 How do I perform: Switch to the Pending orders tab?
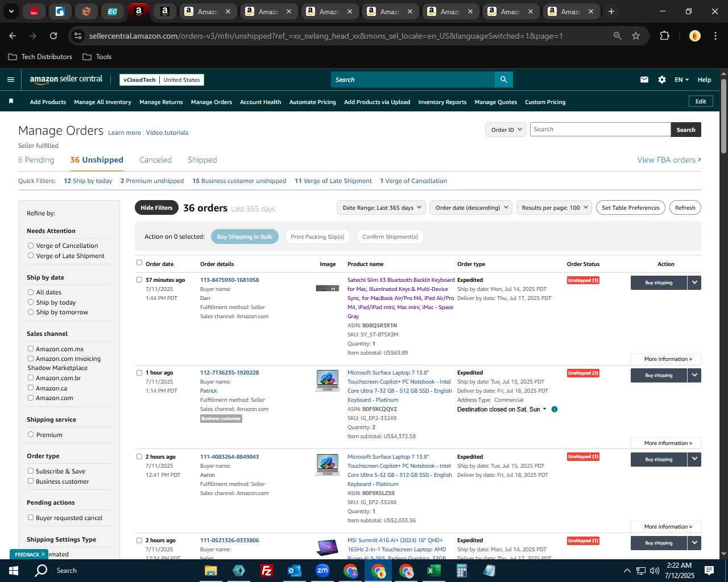pyautogui.click(x=36, y=160)
